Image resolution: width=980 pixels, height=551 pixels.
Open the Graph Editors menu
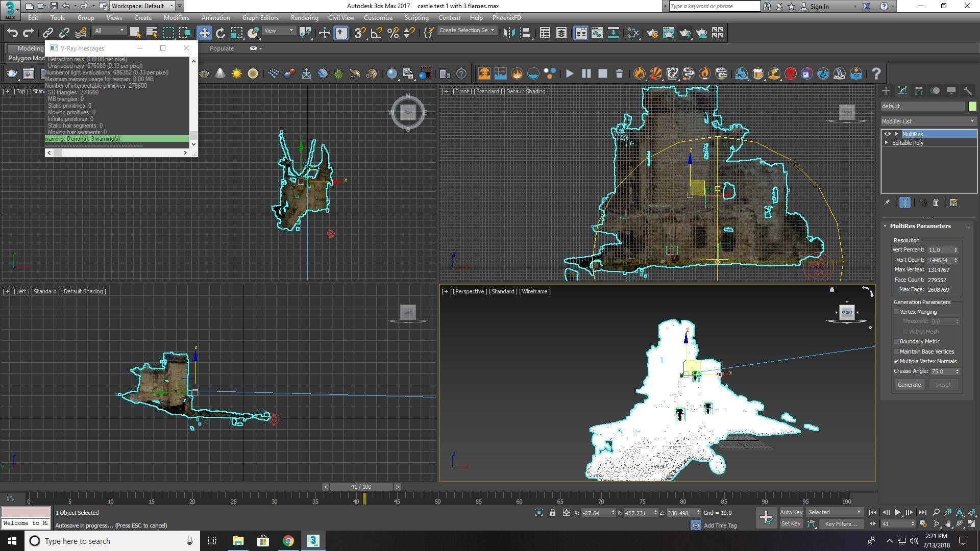[260, 18]
